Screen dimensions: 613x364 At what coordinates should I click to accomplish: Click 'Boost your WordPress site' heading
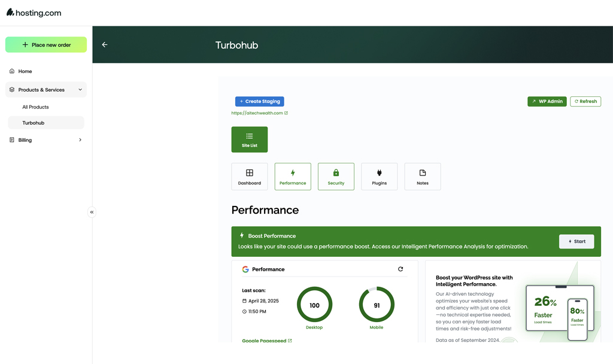[x=474, y=281]
